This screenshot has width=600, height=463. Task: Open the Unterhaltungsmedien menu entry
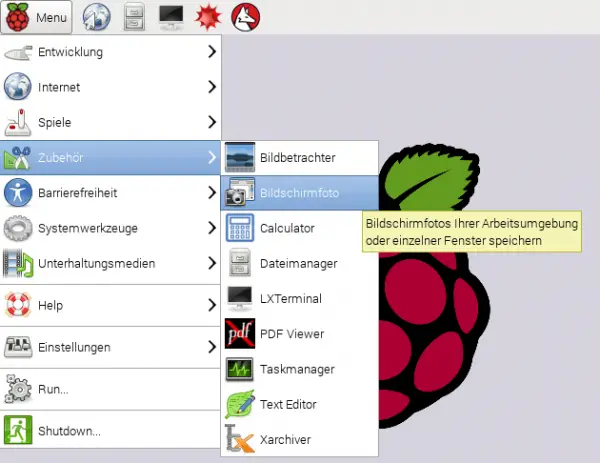click(x=111, y=263)
